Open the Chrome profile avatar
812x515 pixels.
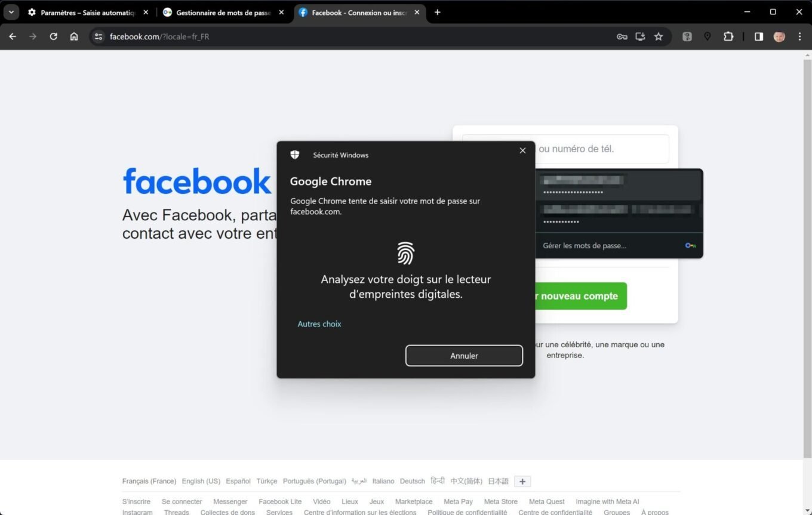tap(779, 36)
